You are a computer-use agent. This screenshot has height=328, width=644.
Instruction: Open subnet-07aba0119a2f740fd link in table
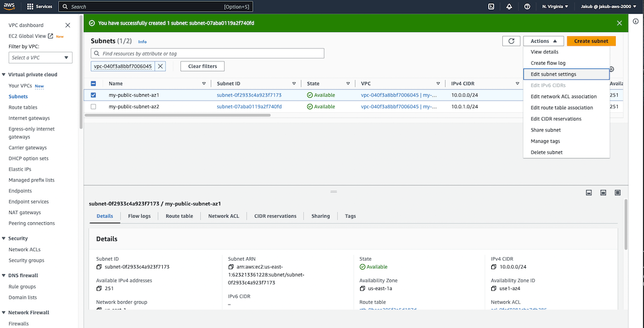[249, 107]
